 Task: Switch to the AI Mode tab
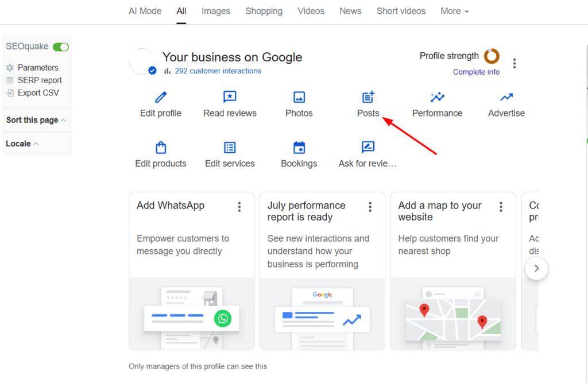[145, 11]
